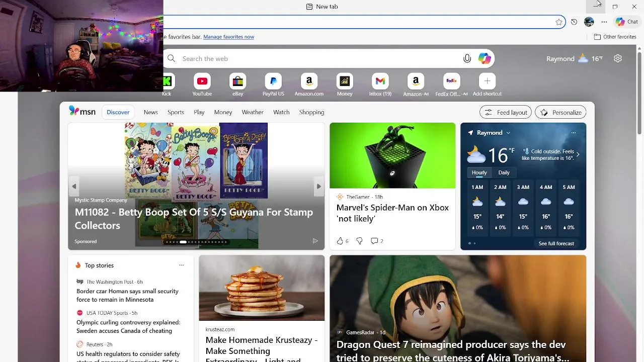Switch to the Play tab
Screen dimensions: 644x362
pos(199,112)
